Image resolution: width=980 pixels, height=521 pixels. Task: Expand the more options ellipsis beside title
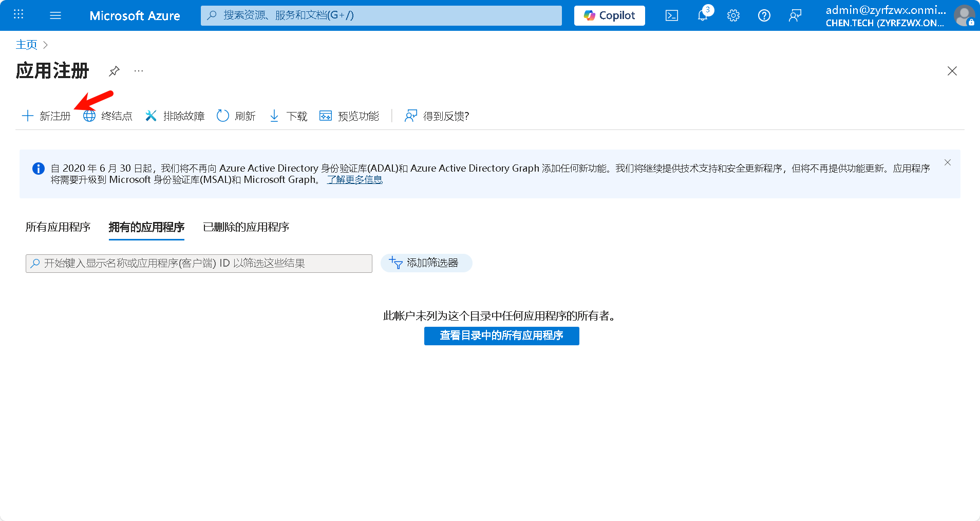pos(139,71)
